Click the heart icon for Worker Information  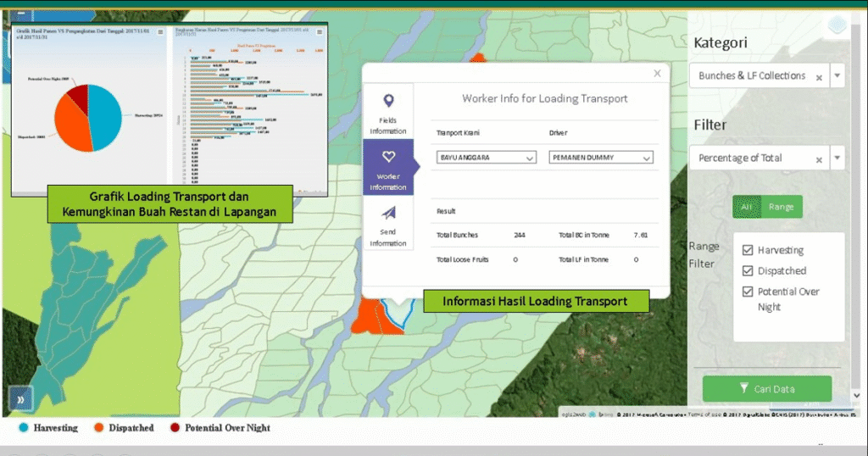(x=388, y=157)
